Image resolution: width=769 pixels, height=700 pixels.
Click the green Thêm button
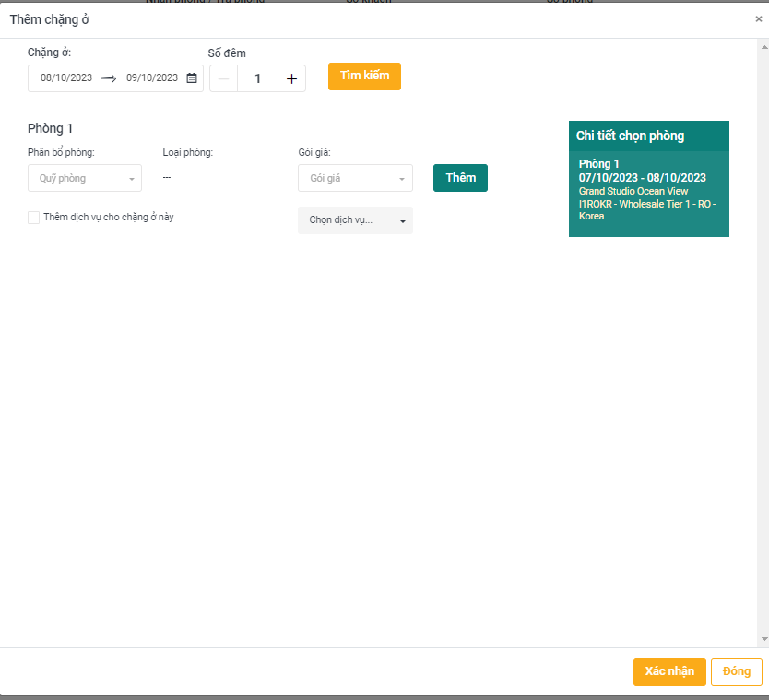[x=460, y=178]
